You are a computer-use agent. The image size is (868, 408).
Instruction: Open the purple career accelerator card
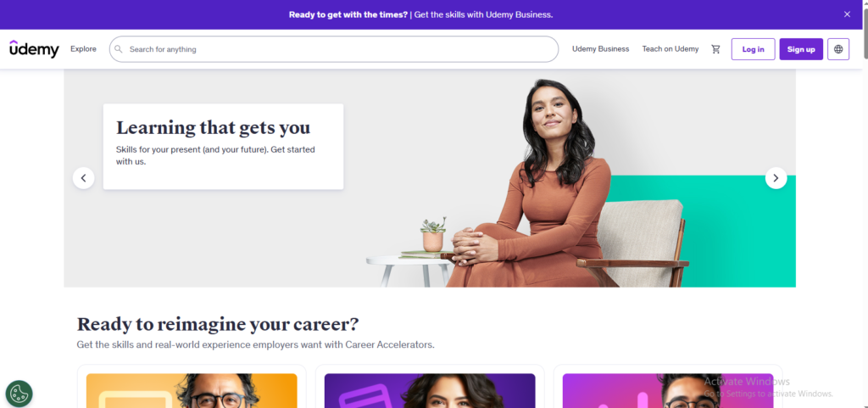(x=430, y=387)
